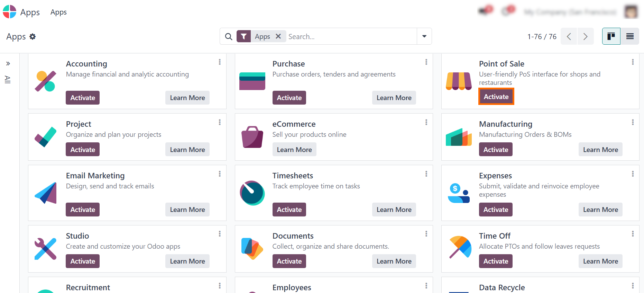The width and height of the screenshot is (644, 293).
Task: Open the Documents card options menu
Action: click(426, 234)
